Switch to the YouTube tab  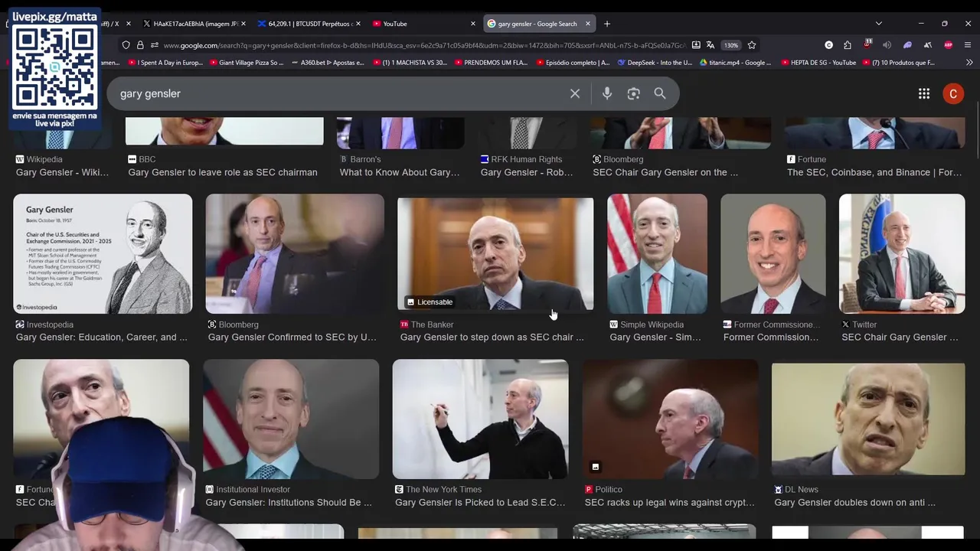(423, 24)
